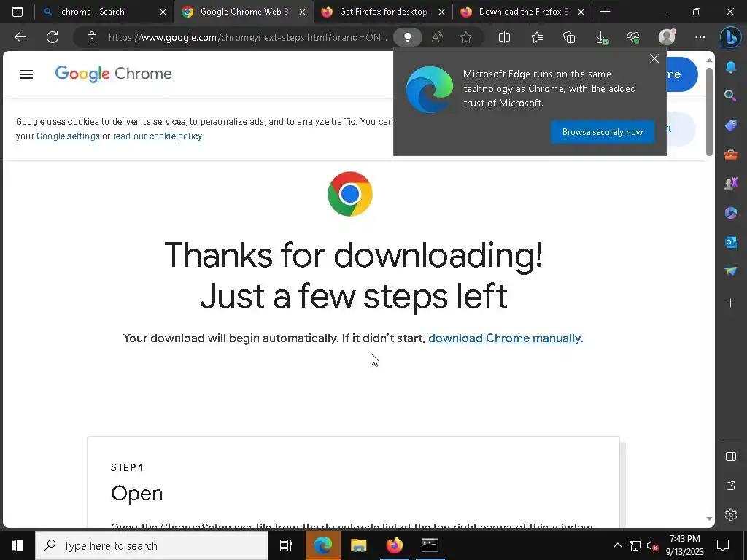Click 'Browse securely now' button
The image size is (747, 560).
(602, 132)
